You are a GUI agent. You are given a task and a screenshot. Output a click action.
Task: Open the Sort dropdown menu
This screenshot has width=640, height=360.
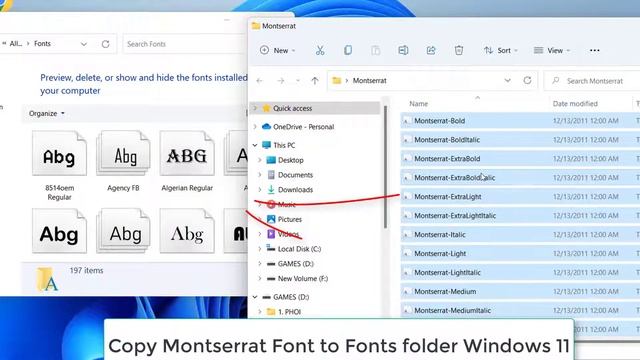(500, 50)
